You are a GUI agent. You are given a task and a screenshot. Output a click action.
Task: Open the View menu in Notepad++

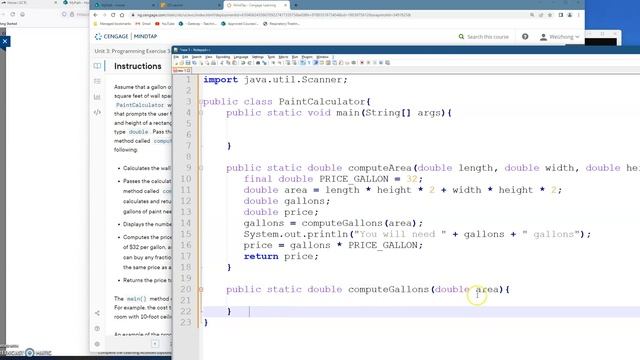point(209,57)
